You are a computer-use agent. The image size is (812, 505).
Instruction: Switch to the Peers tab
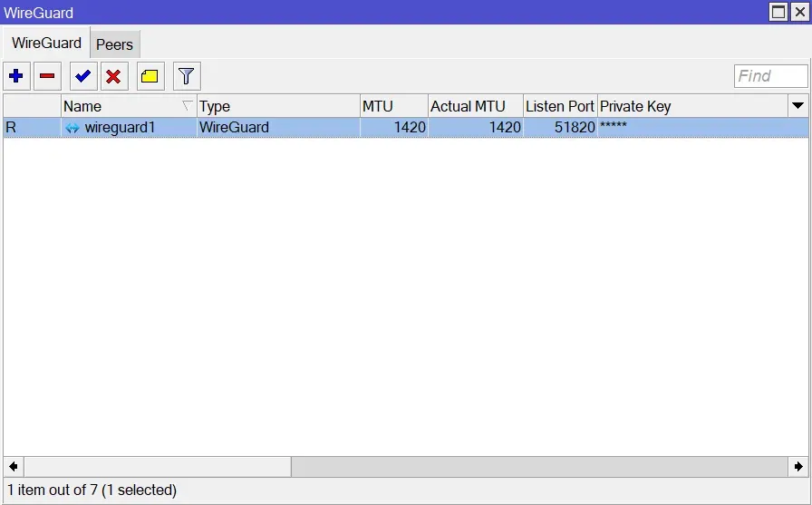pos(114,44)
